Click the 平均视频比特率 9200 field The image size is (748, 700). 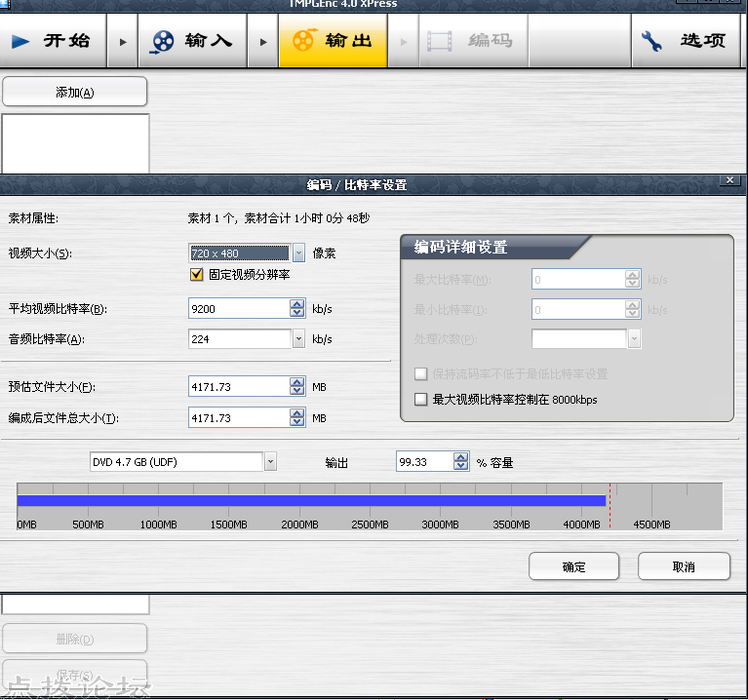tap(239, 308)
